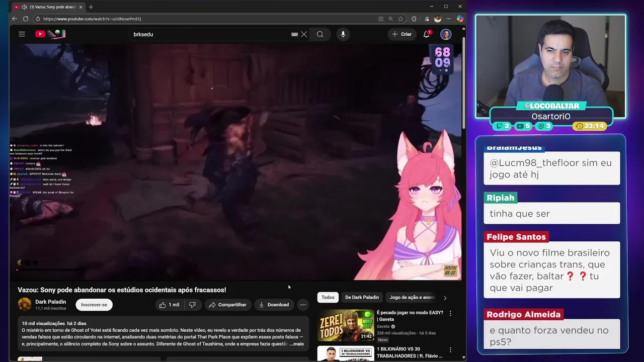
Task: Open options menu for the Gaveta video
Action: click(x=450, y=313)
